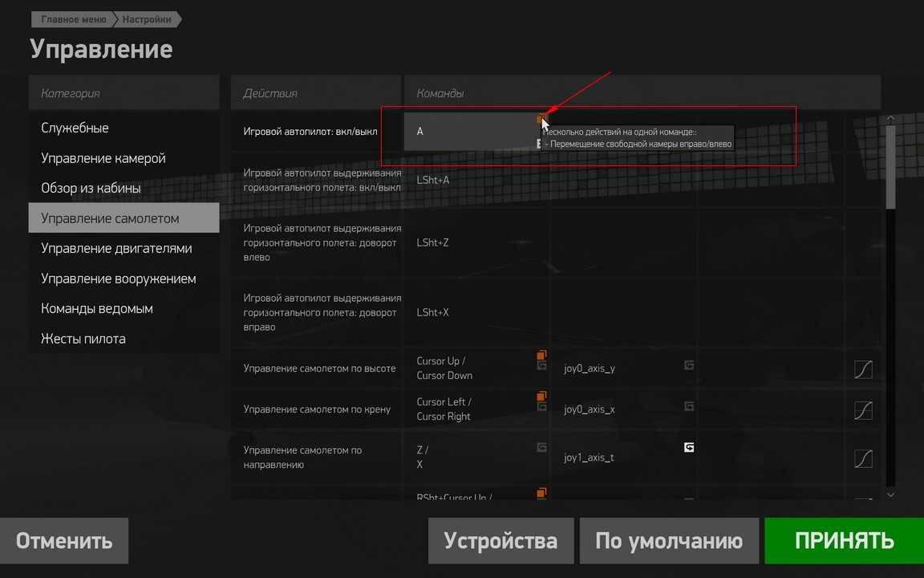
Task: Click the Cursor Up / Cursor Down binding cell
Action: pyautogui.click(x=476, y=368)
